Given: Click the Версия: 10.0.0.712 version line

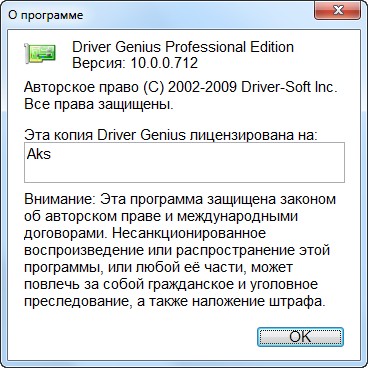Looking at the screenshot, I should [135, 63].
